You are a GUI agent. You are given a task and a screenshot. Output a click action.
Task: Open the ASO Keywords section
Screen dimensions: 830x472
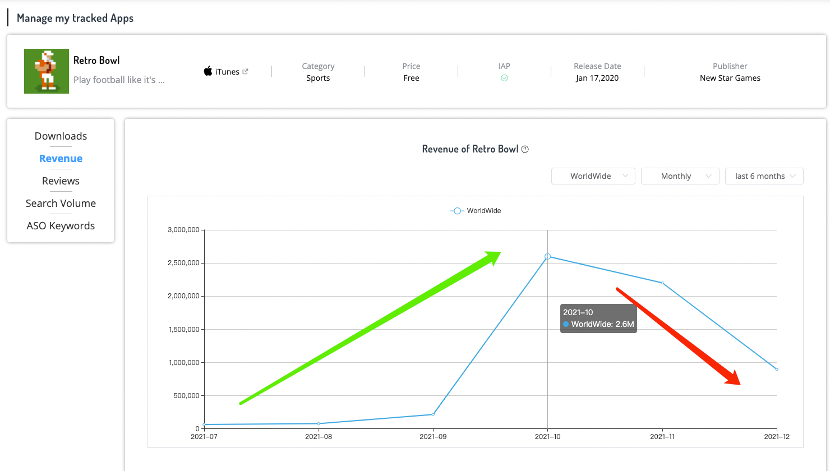61,226
